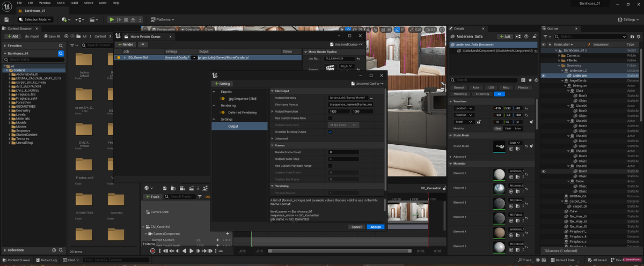Click the Render button in Movie Render Queue
The height and width of the screenshot is (266, 644).
pyautogui.click(x=126, y=45)
